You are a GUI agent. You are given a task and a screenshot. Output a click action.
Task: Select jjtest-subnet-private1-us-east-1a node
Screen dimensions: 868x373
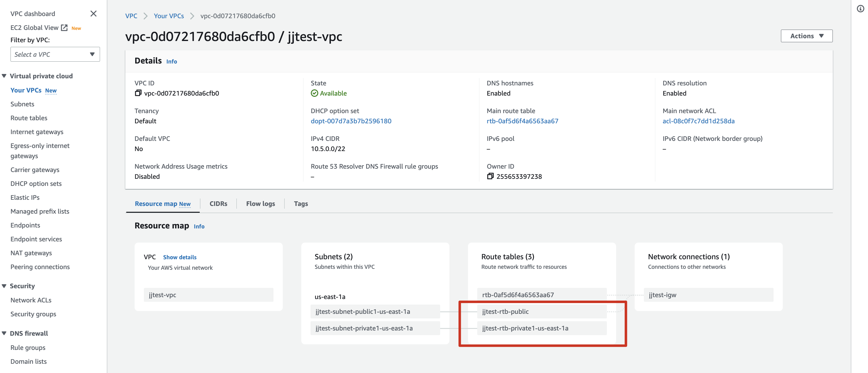(x=375, y=328)
